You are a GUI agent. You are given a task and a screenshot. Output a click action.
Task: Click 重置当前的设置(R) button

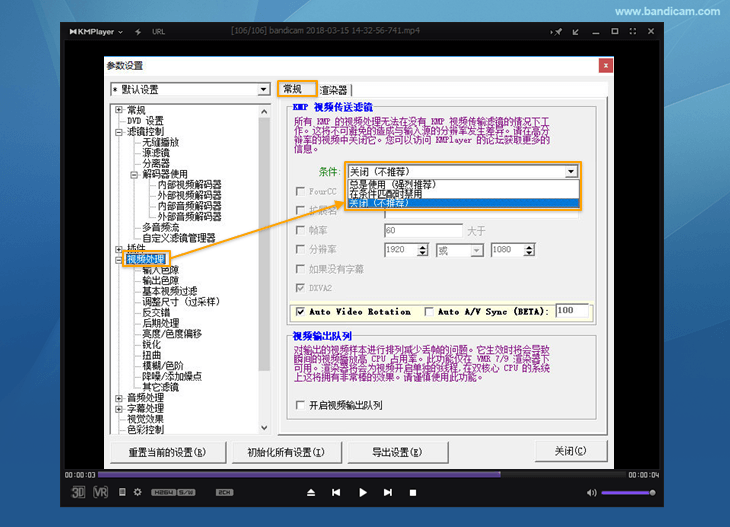(168, 452)
